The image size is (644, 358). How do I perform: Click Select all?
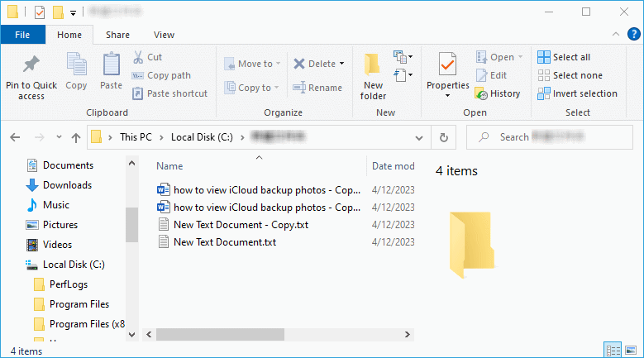tap(564, 57)
